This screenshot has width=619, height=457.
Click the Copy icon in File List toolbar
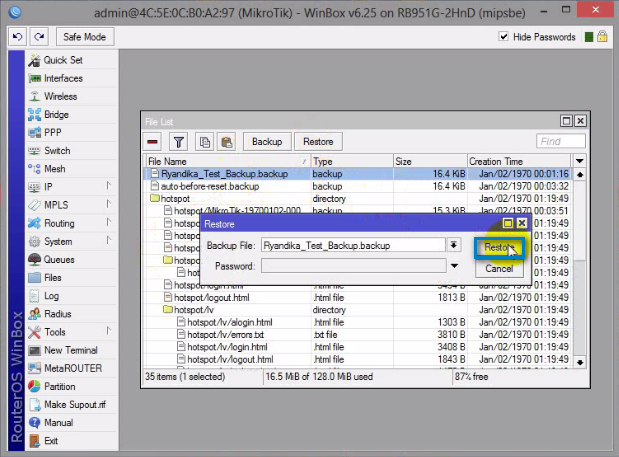[x=204, y=142]
